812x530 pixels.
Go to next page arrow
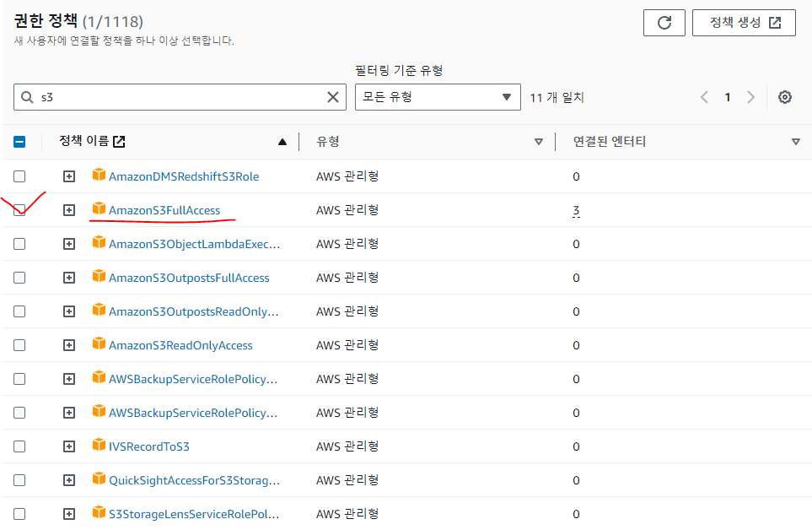coord(751,97)
